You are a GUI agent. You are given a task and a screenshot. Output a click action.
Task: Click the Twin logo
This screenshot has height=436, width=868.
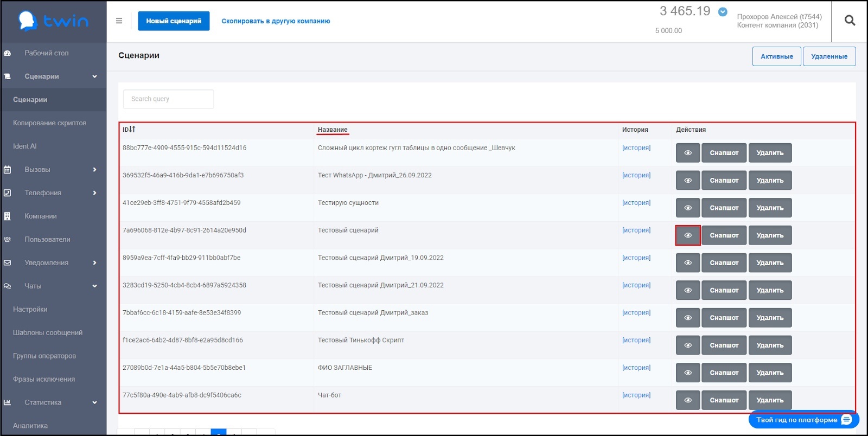tap(53, 21)
